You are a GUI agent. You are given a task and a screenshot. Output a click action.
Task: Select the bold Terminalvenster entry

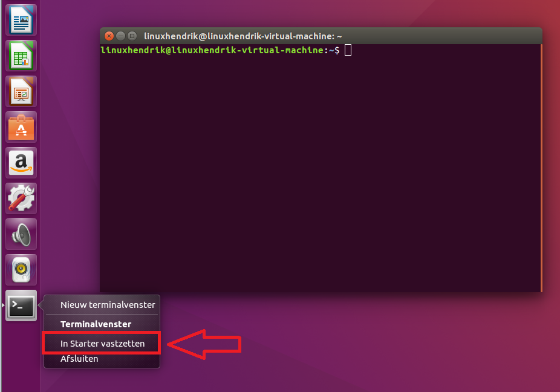(x=102, y=324)
